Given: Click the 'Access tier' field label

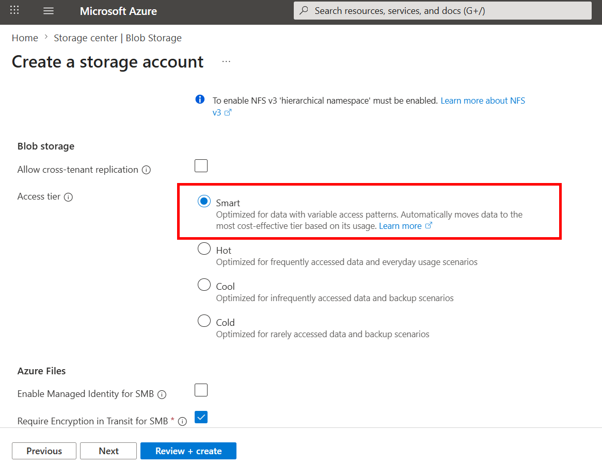Looking at the screenshot, I should pyautogui.click(x=39, y=196).
